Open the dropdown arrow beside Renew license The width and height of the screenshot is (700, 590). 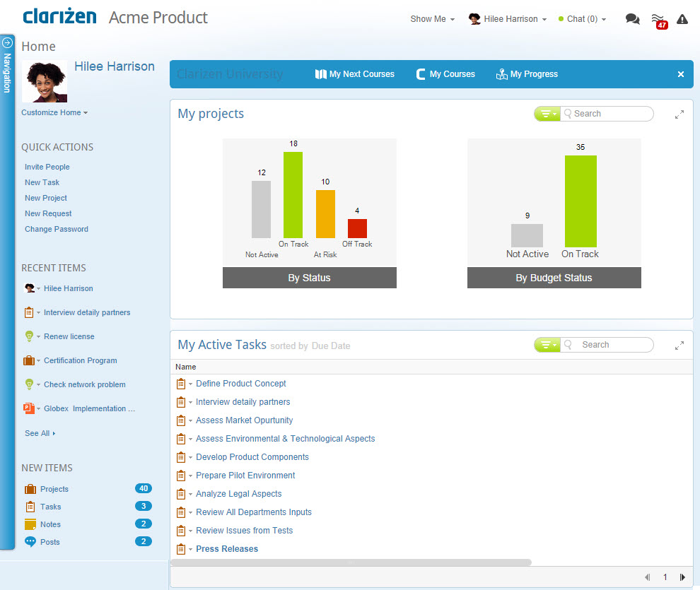click(38, 336)
